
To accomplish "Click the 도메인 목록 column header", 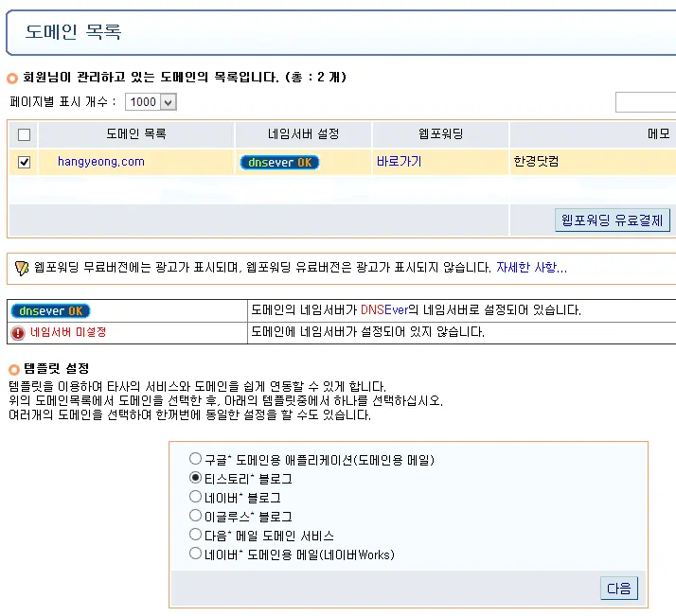I will (136, 134).
